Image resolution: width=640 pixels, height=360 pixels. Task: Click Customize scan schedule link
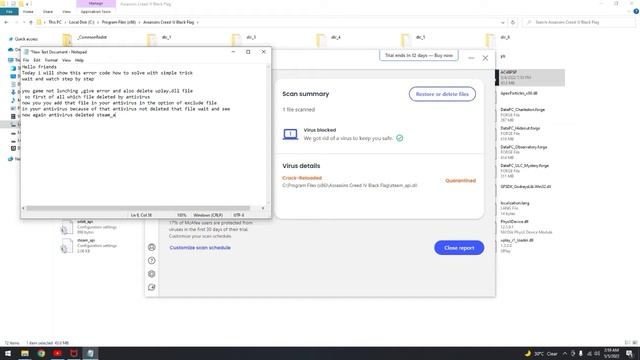(x=200, y=248)
